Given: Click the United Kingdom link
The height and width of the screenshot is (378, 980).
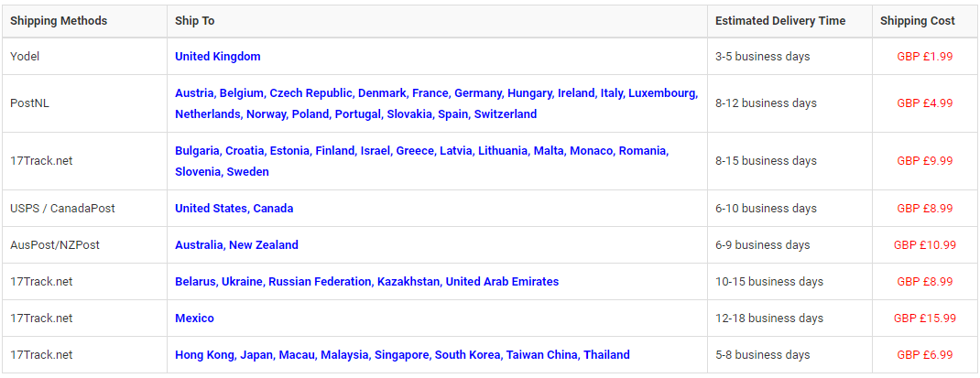Looking at the screenshot, I should click(217, 57).
